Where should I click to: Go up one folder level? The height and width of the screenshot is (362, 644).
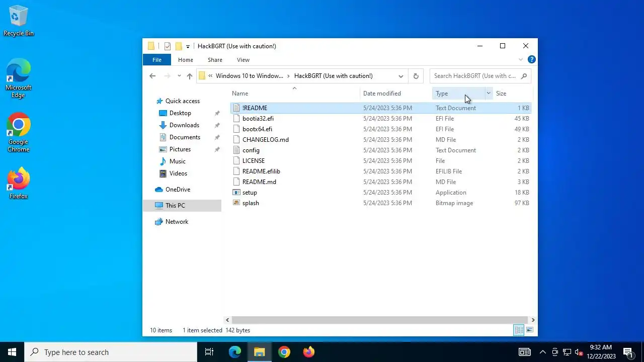[189, 76]
